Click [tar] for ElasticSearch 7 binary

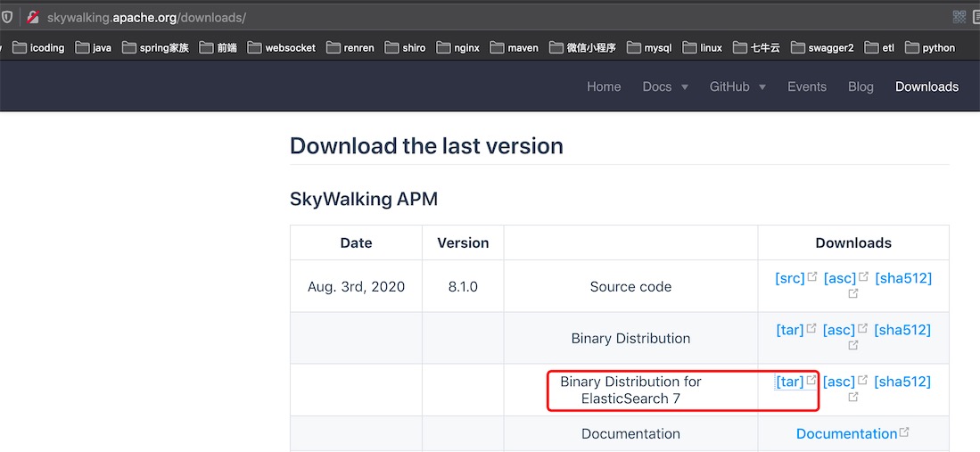[x=789, y=382]
